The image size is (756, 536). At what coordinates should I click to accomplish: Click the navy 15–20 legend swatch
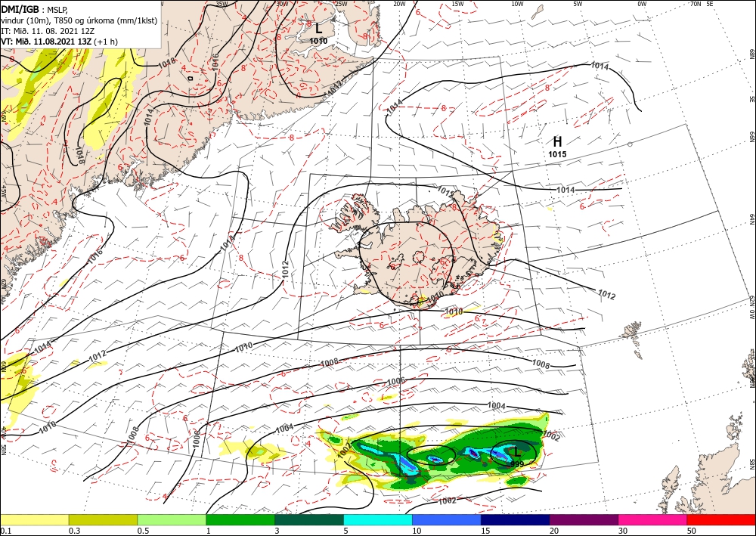pyautogui.click(x=516, y=520)
